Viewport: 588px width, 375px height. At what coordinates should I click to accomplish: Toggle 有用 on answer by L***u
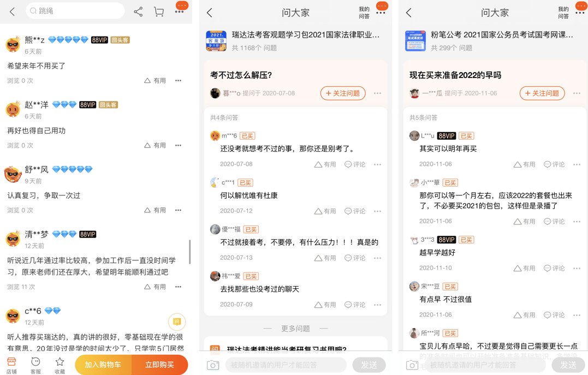click(x=524, y=164)
